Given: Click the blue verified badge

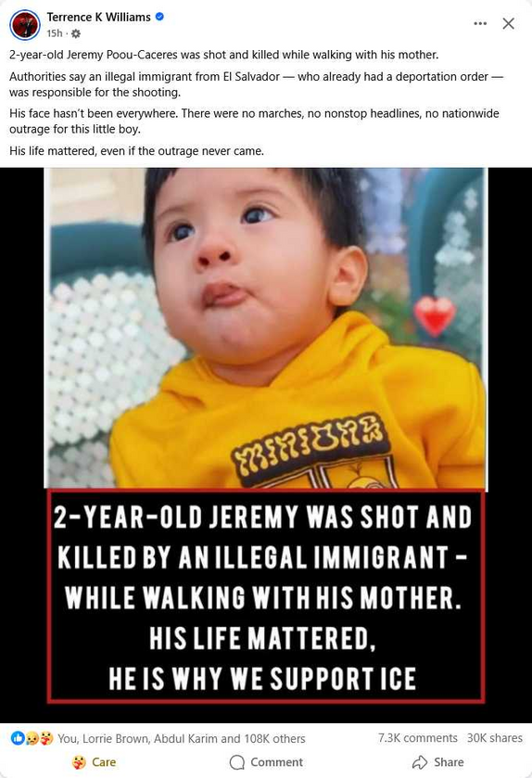Looking at the screenshot, I should (159, 17).
